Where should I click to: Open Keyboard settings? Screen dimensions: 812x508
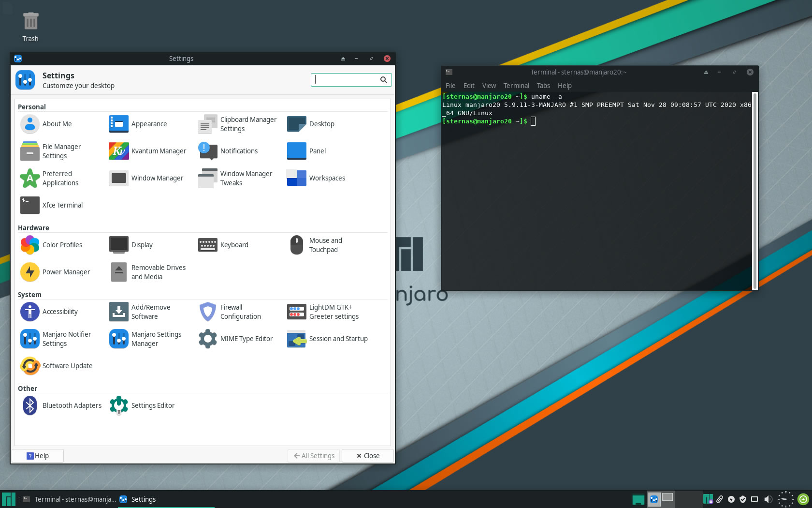[223, 245]
